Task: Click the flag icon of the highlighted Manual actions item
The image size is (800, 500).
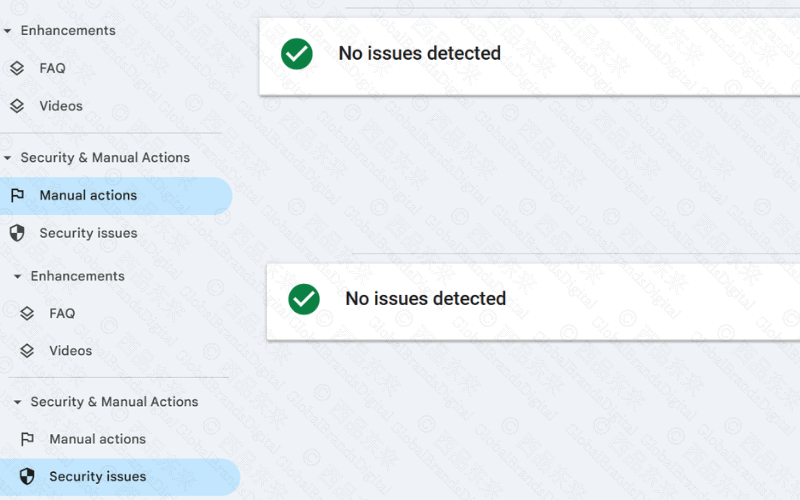Action: 17,195
